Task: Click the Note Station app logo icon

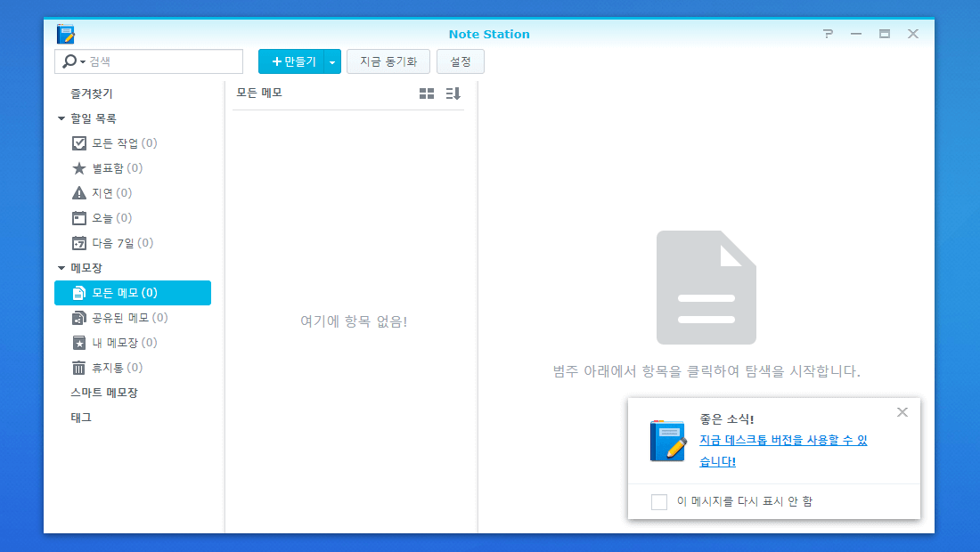Action: 66,34
